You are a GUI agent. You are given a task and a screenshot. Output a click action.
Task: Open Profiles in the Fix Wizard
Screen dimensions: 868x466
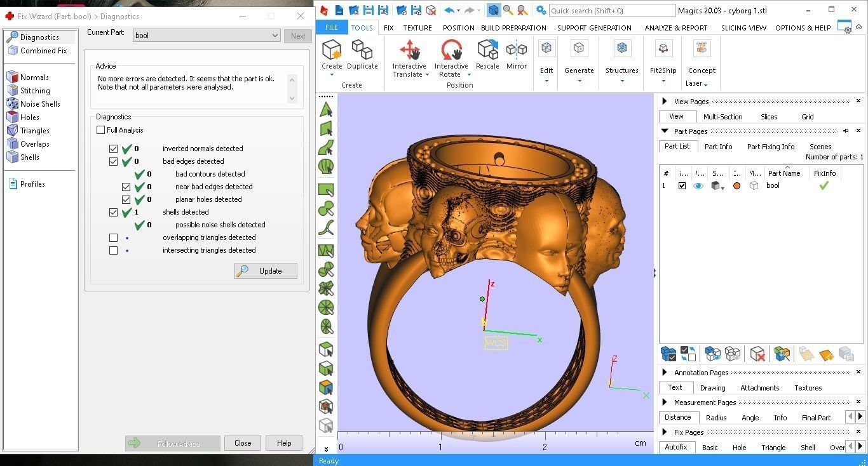[x=26, y=184]
